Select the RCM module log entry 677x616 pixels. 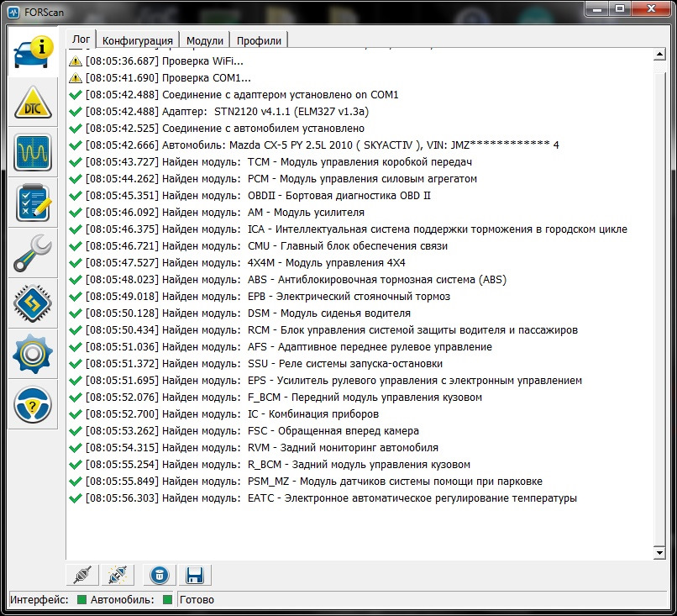point(323,330)
